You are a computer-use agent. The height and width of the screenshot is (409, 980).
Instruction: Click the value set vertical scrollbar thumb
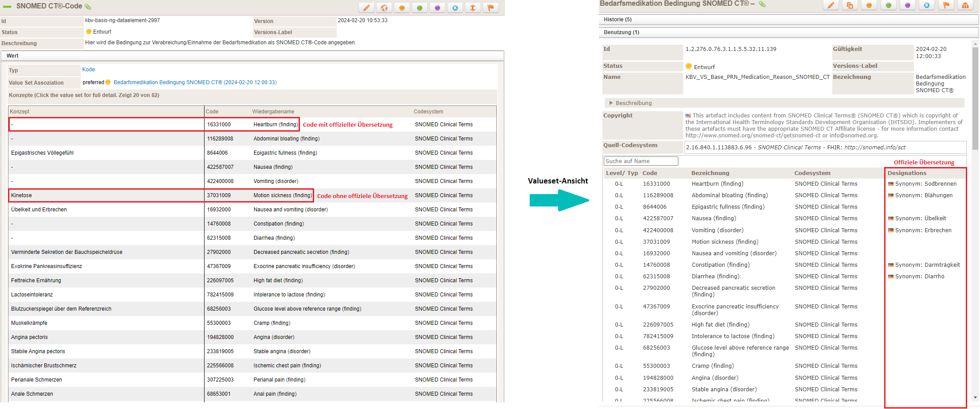[975, 97]
